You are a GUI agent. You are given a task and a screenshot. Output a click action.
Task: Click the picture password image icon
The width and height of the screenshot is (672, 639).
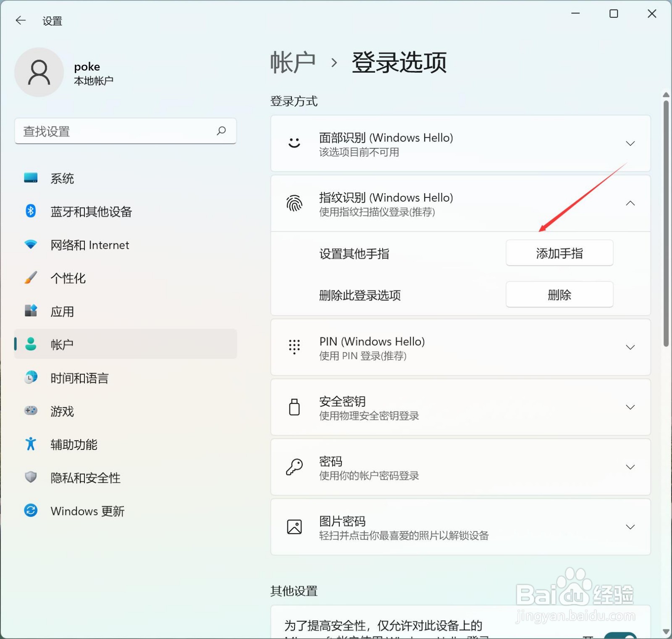(294, 527)
